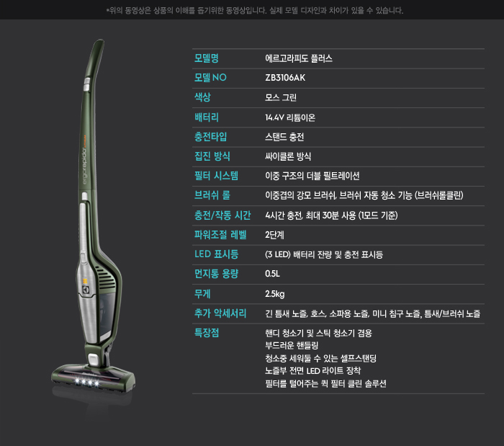Click the 추가 악세서리 label
The image size is (504, 446).
220,313
